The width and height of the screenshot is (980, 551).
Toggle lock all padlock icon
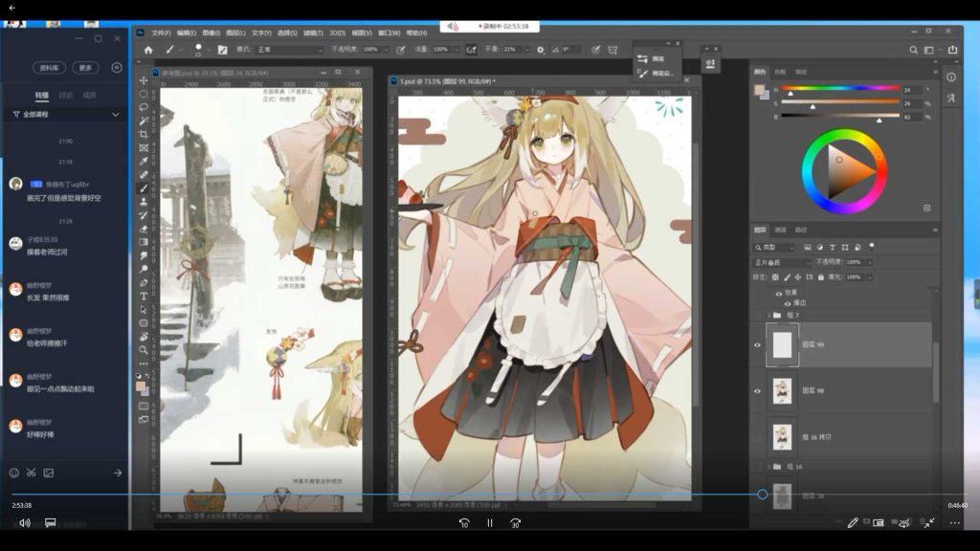(x=820, y=276)
